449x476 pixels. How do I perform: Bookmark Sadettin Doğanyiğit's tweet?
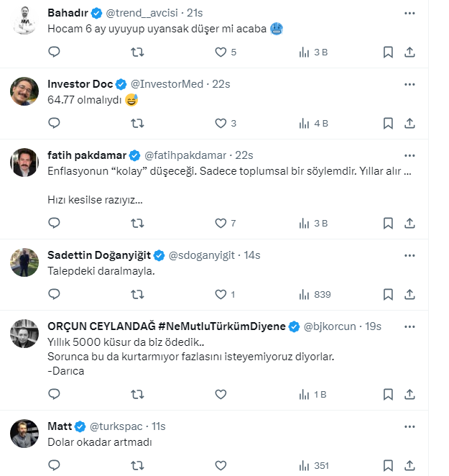point(388,294)
